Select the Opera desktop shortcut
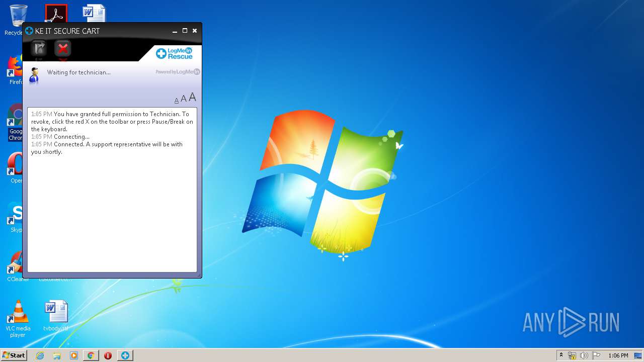This screenshot has height=362, width=644. click(15, 168)
